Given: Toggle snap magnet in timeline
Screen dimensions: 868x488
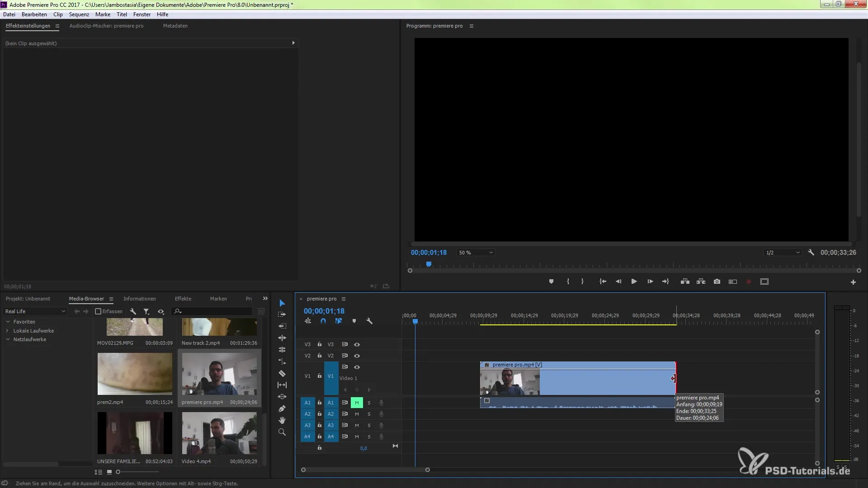Looking at the screenshot, I should coord(323,321).
